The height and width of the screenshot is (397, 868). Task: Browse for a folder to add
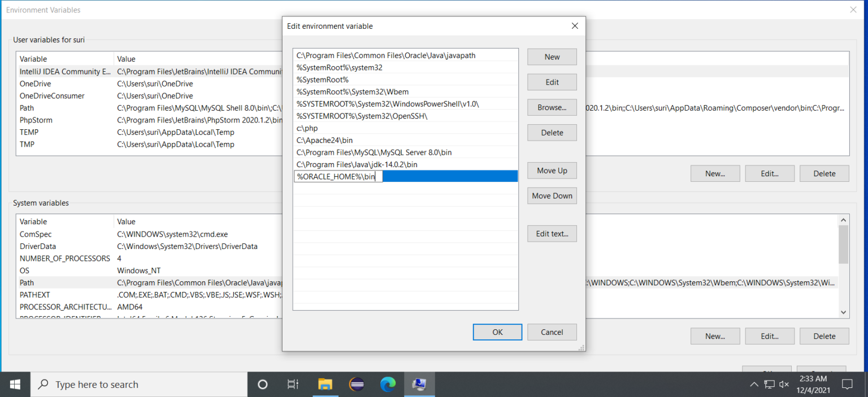tap(552, 107)
